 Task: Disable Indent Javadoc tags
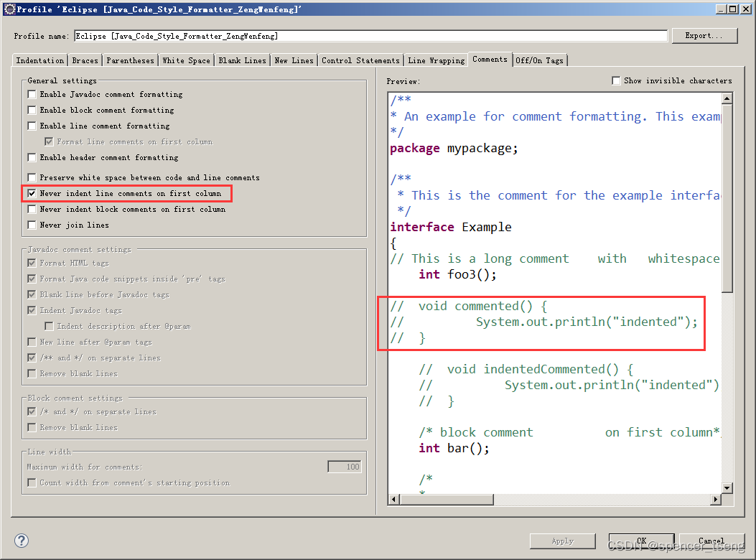pyautogui.click(x=32, y=309)
